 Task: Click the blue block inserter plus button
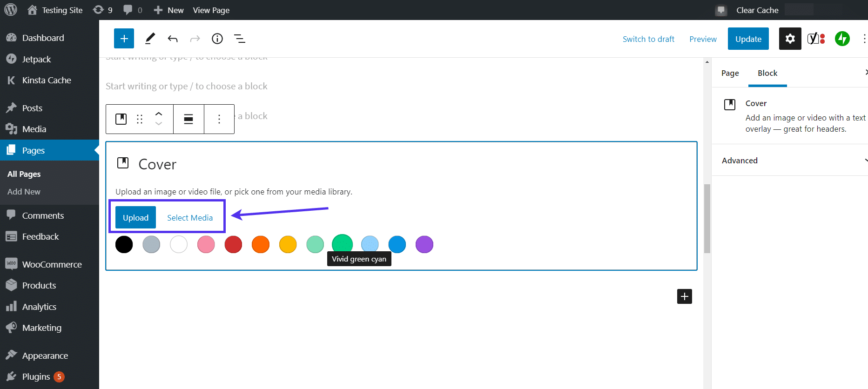(x=124, y=39)
